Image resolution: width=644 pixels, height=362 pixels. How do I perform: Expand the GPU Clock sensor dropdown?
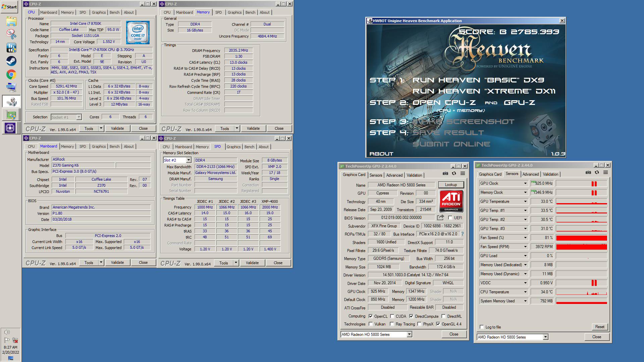(525, 183)
